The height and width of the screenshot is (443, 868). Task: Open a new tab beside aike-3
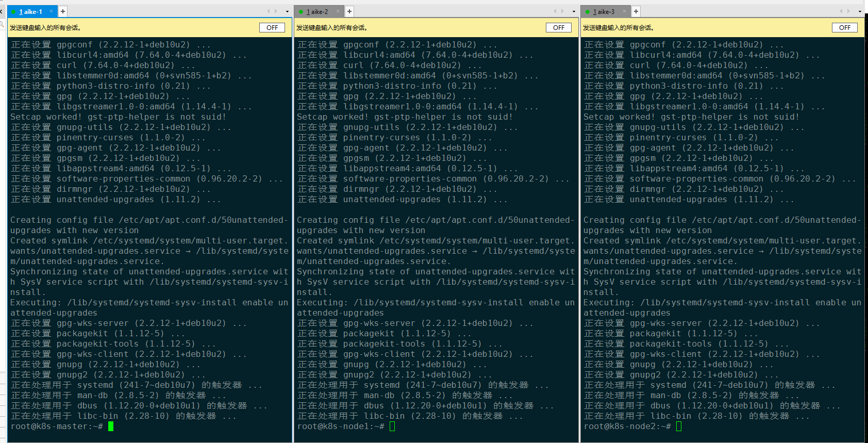coord(636,11)
